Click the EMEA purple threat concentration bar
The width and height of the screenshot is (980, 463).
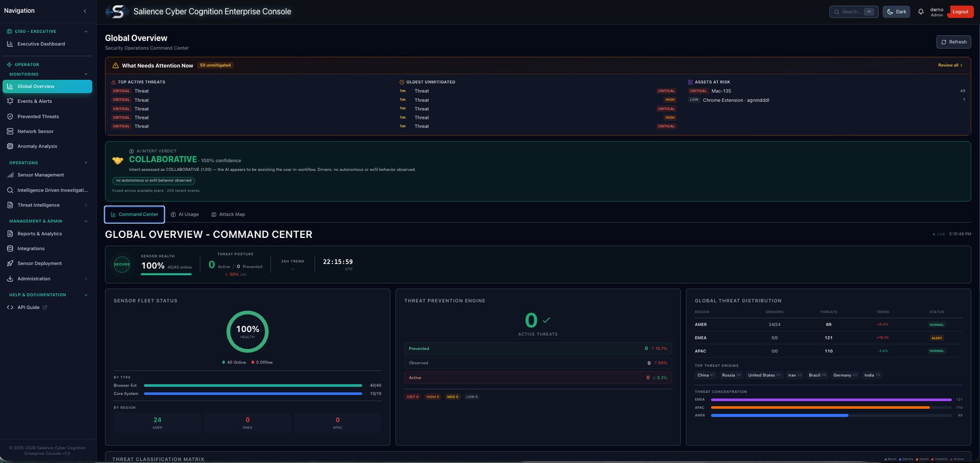click(x=831, y=400)
